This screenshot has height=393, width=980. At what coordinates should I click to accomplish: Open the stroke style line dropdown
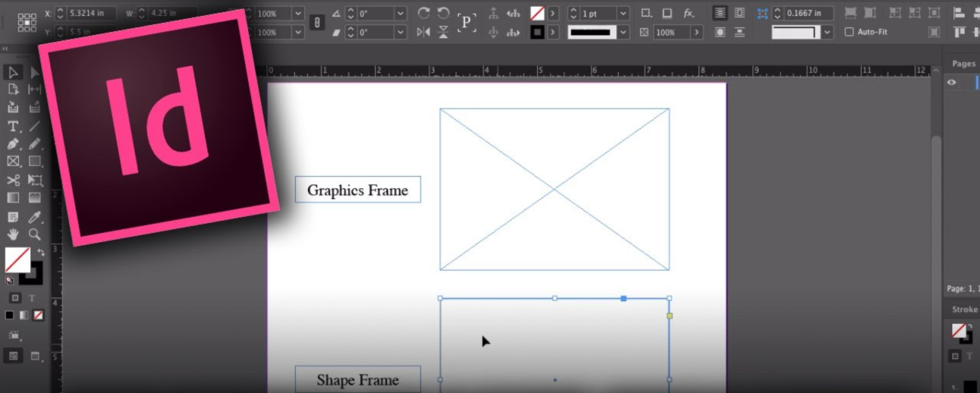623,32
